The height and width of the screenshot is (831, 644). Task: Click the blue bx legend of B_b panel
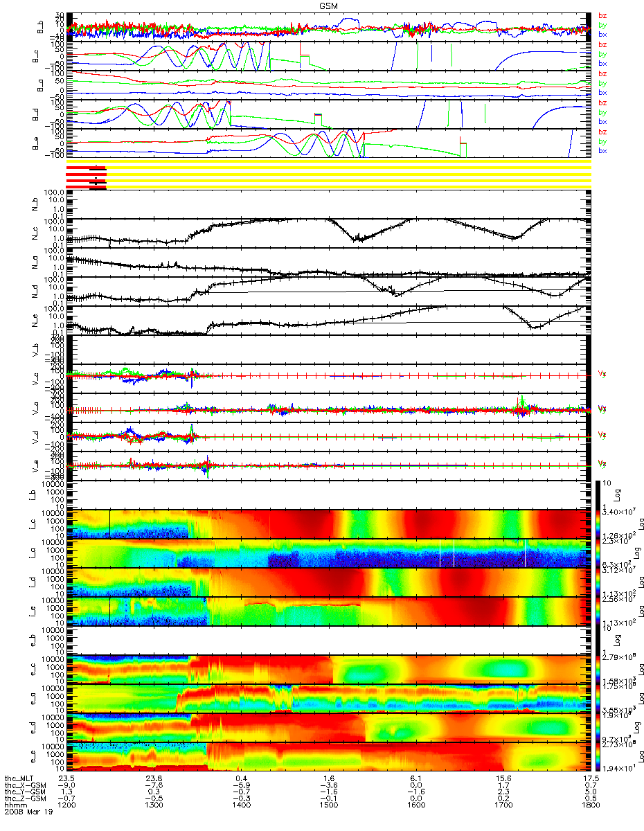click(602, 34)
